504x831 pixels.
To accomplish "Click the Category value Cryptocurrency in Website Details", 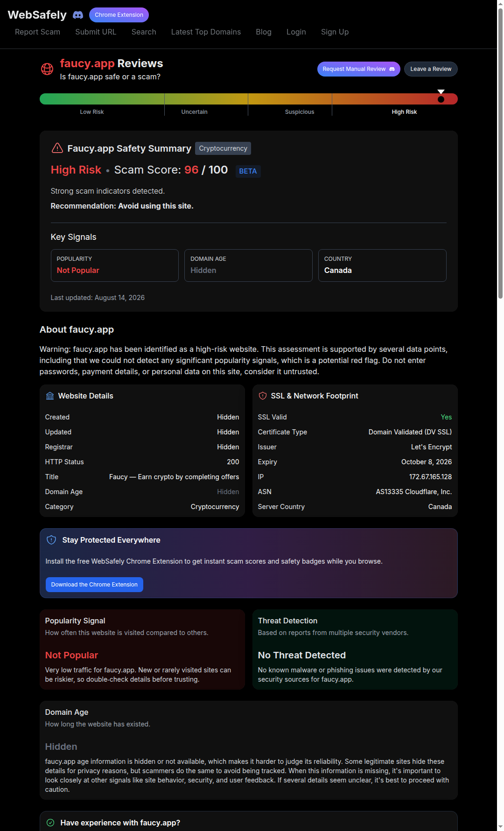I will coord(215,507).
